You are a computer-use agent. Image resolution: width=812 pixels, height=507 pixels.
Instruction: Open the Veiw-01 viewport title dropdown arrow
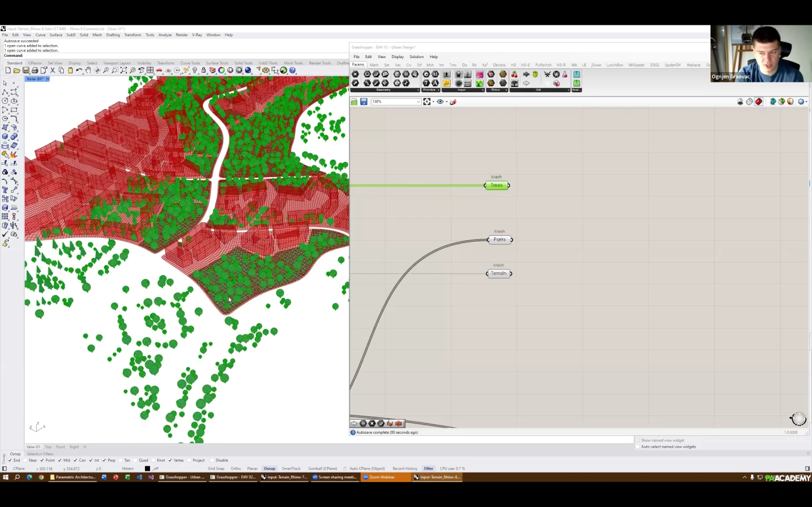48,79
